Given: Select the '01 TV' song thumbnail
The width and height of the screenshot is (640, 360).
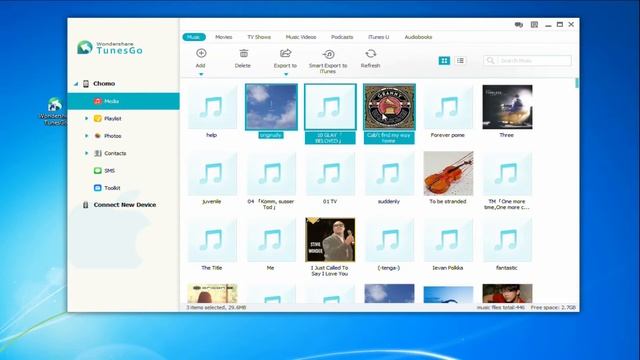Looking at the screenshot, I should pos(330,174).
